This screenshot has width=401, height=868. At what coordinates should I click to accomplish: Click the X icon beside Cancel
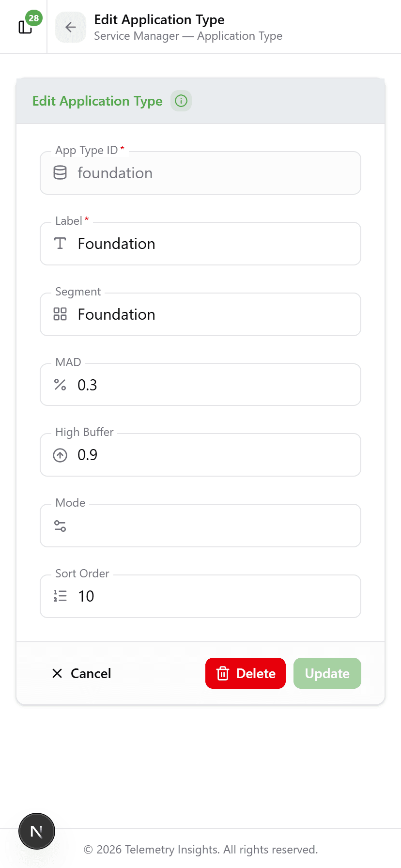(x=57, y=673)
